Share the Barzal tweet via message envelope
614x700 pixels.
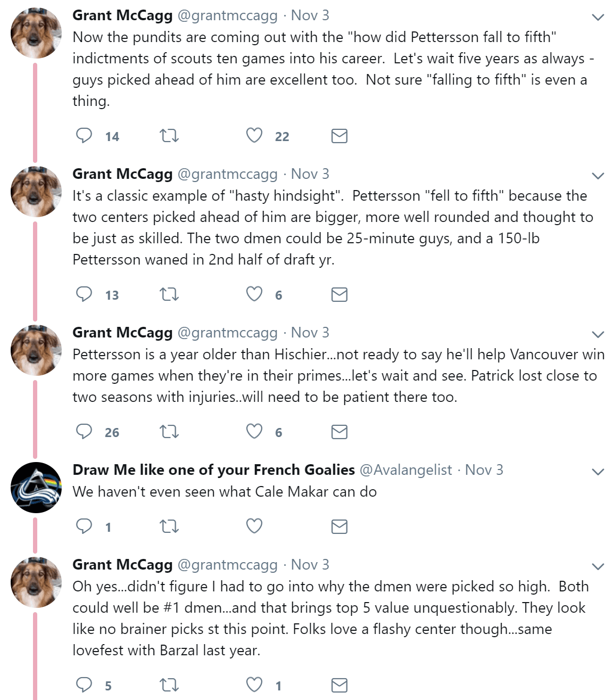click(x=339, y=685)
